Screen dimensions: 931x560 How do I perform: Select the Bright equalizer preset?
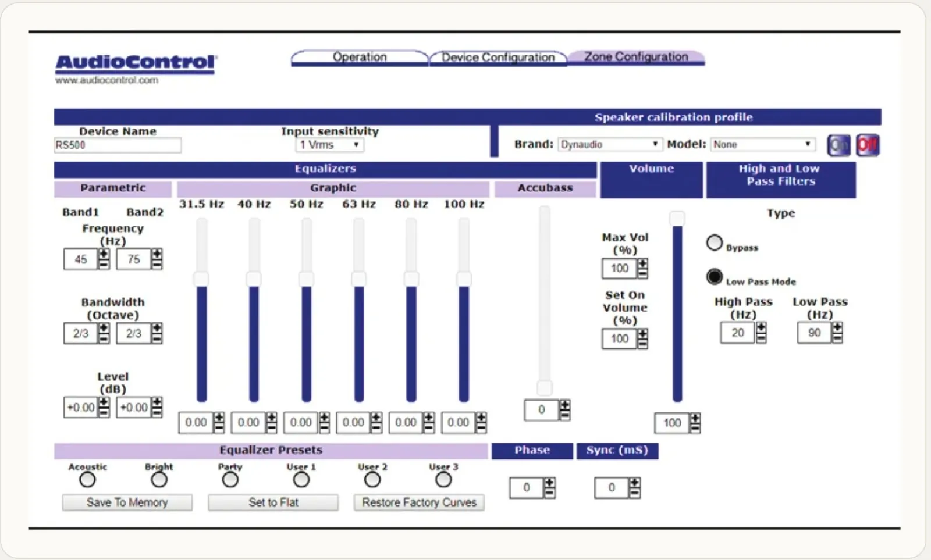tap(159, 480)
